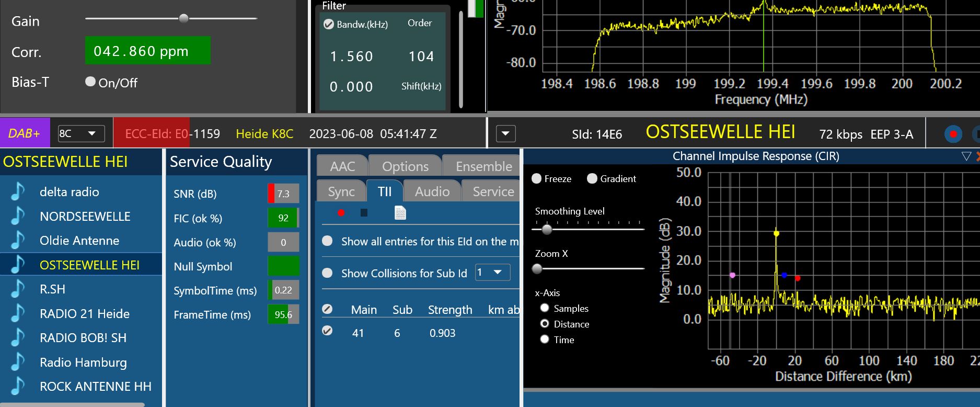
Task: Start TII recording with the red dot
Action: tap(341, 212)
